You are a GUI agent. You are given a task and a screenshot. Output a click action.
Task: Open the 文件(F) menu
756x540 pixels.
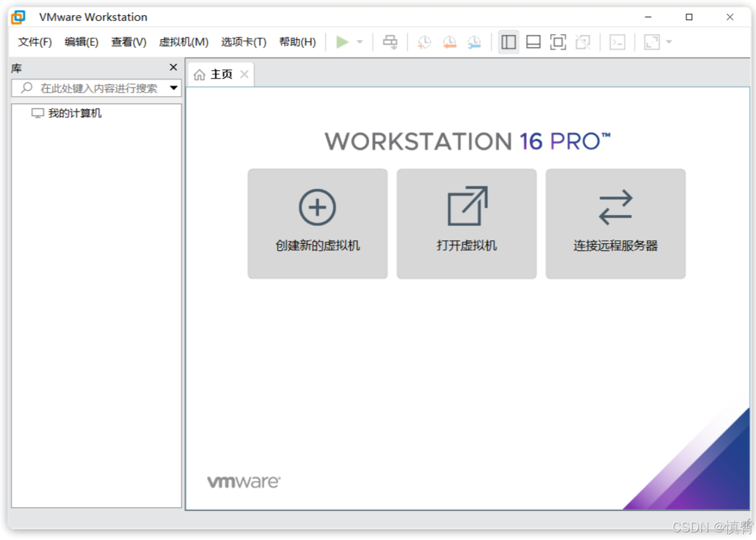coord(35,42)
